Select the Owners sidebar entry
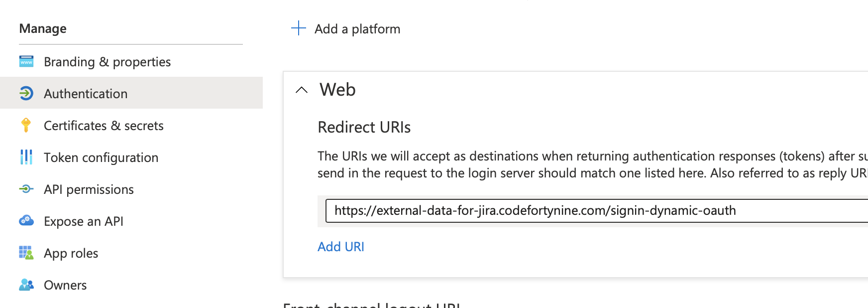Screen dimensions: 868x308 pyautogui.click(x=65, y=285)
